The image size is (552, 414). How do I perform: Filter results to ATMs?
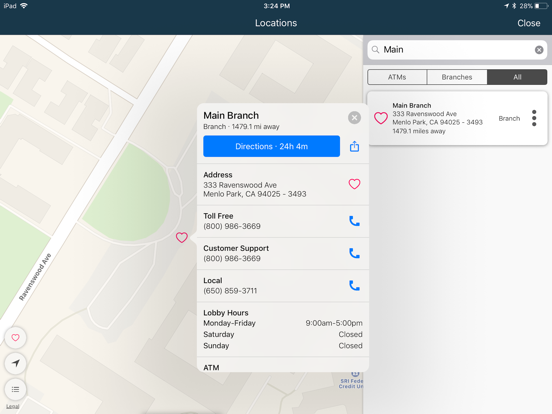pos(397,77)
